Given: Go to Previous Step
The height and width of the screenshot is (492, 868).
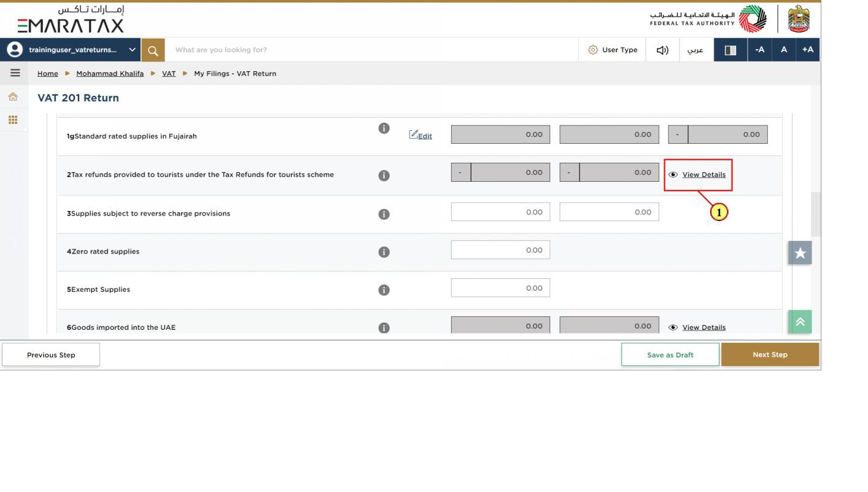Looking at the screenshot, I should pyautogui.click(x=51, y=355).
